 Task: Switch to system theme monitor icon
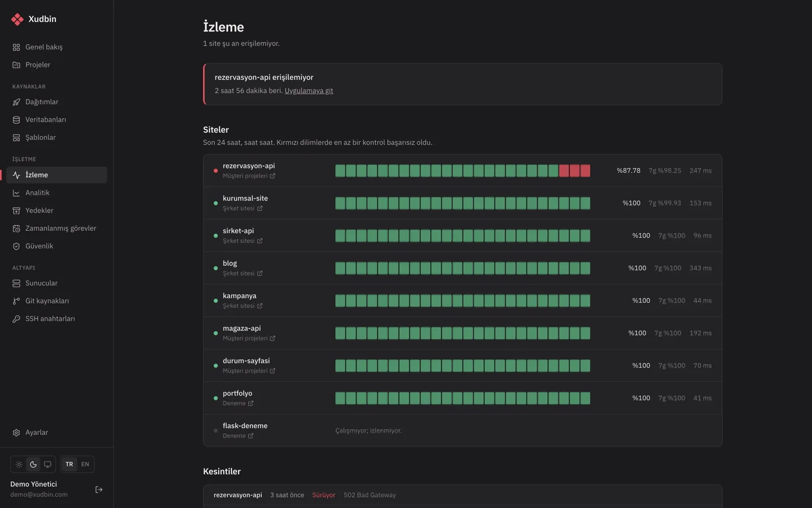(47, 464)
